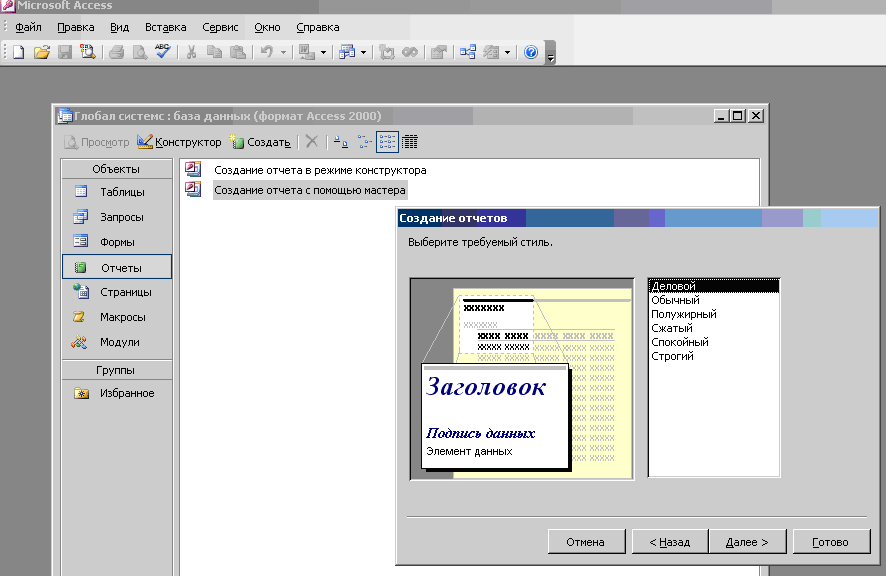The image size is (886, 576).
Task: Open the Вставка menu
Action: 166,27
